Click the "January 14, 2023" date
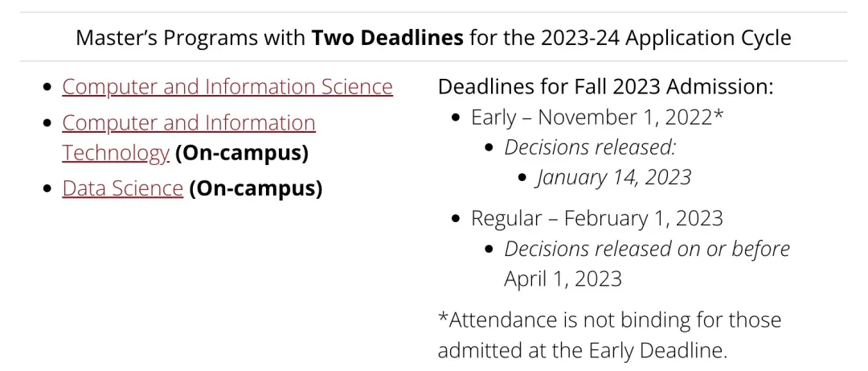868x371 pixels. [614, 177]
